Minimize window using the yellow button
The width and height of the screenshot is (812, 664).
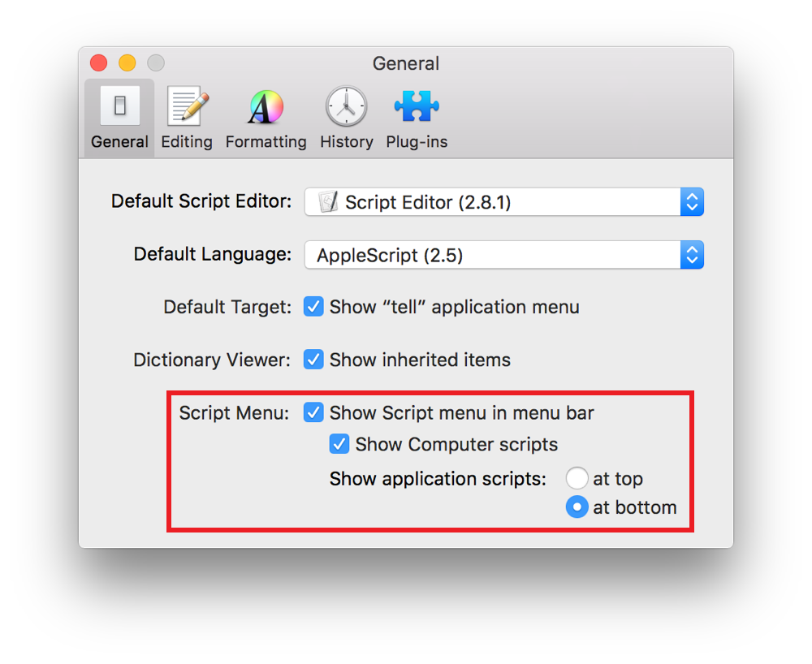[127, 63]
